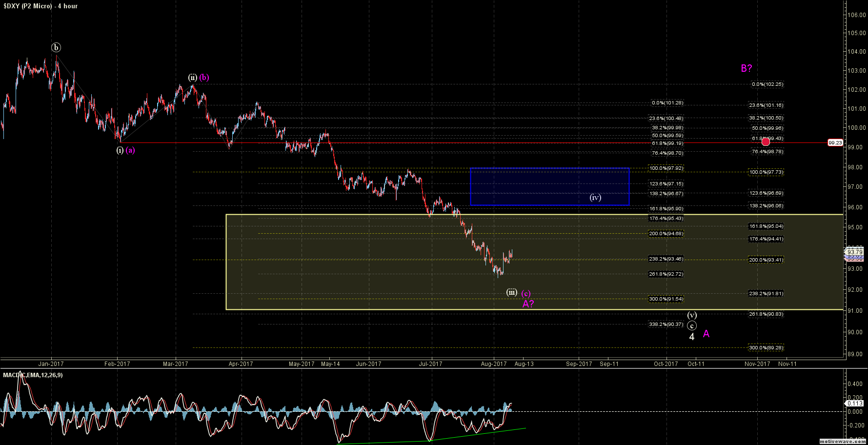
Task: Click the red circle marker on the 99.23 line
Action: [766, 142]
